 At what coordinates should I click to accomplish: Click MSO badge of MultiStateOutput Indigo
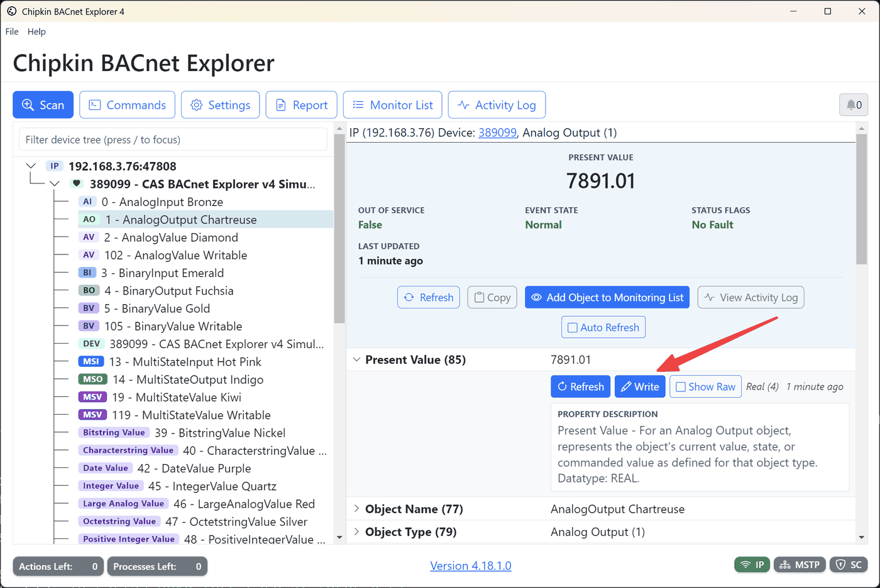click(93, 379)
